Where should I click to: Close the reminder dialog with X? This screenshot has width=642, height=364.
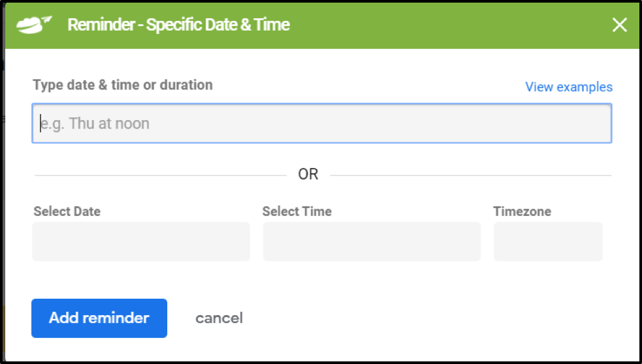click(619, 25)
